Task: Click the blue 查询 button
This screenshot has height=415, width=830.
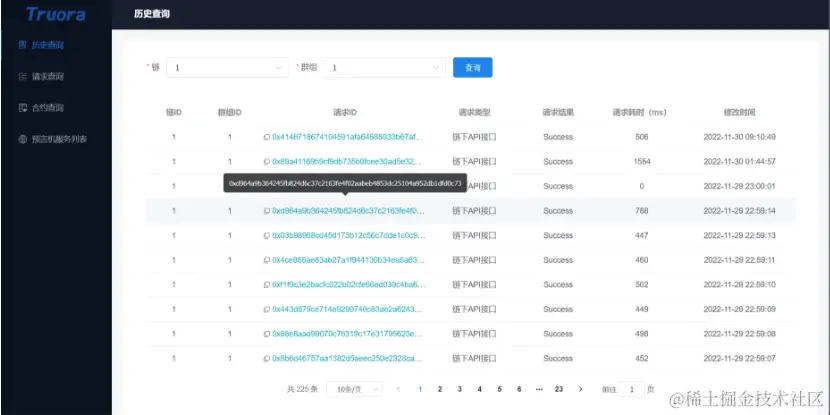Action: tap(473, 68)
